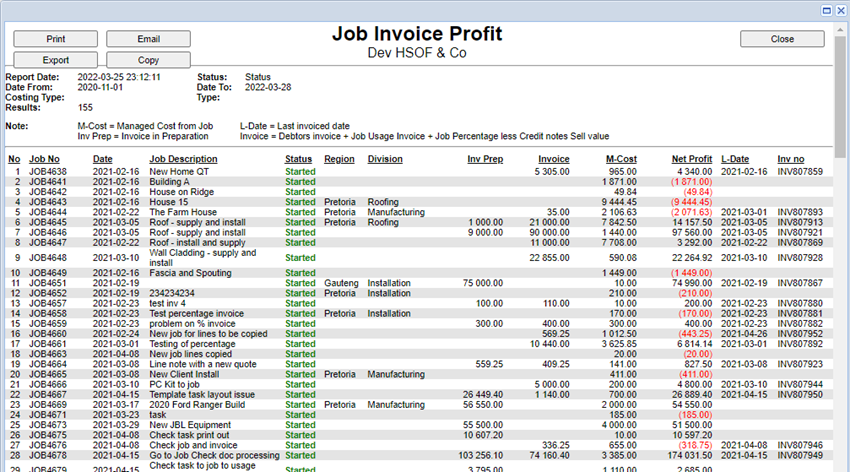This screenshot has width=850, height=472.
Task: Sort by the Division column header
Action: click(x=385, y=159)
